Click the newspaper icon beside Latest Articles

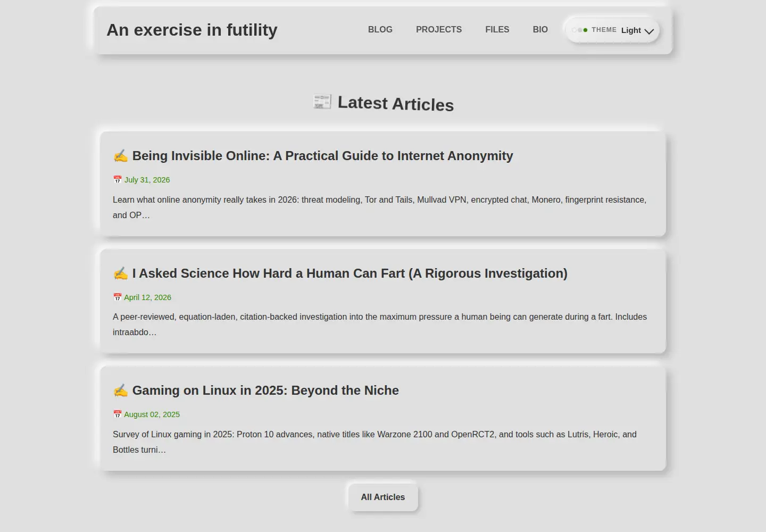[322, 101]
